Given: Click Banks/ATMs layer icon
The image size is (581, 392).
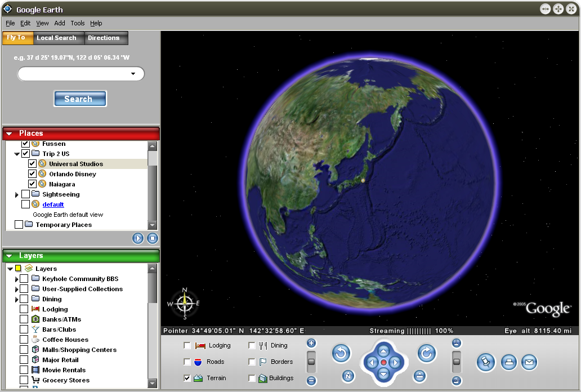Looking at the screenshot, I should (35, 319).
